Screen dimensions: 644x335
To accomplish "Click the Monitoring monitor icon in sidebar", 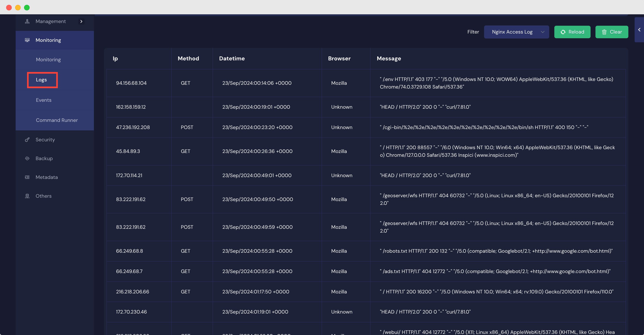I will click(x=27, y=40).
